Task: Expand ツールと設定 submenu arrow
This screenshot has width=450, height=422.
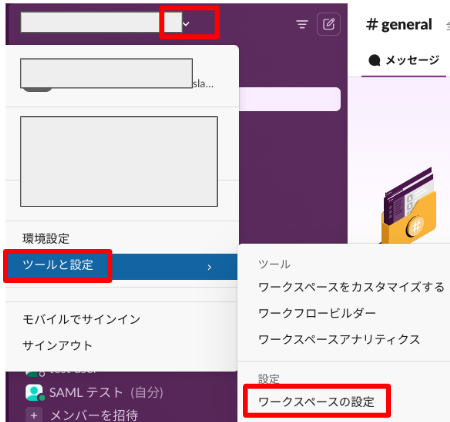Action: click(x=209, y=267)
